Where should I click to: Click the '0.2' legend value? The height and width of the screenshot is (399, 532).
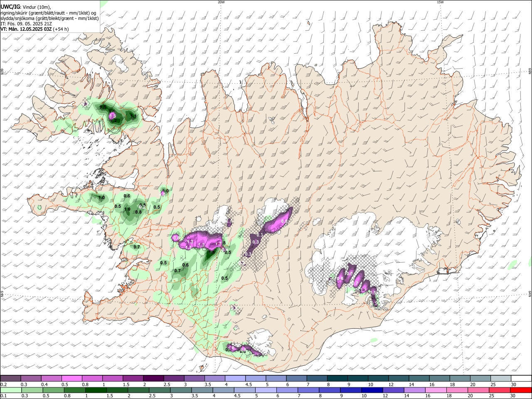[x=3, y=384]
